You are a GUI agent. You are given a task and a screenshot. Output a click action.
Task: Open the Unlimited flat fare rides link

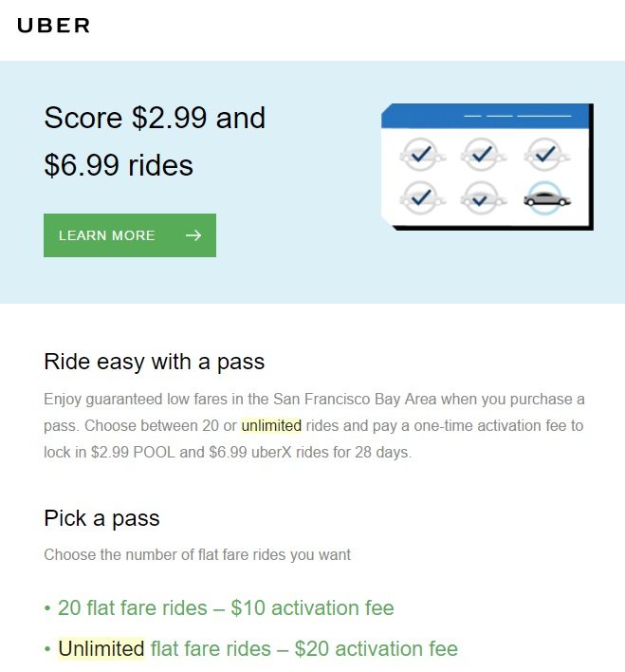click(x=258, y=648)
